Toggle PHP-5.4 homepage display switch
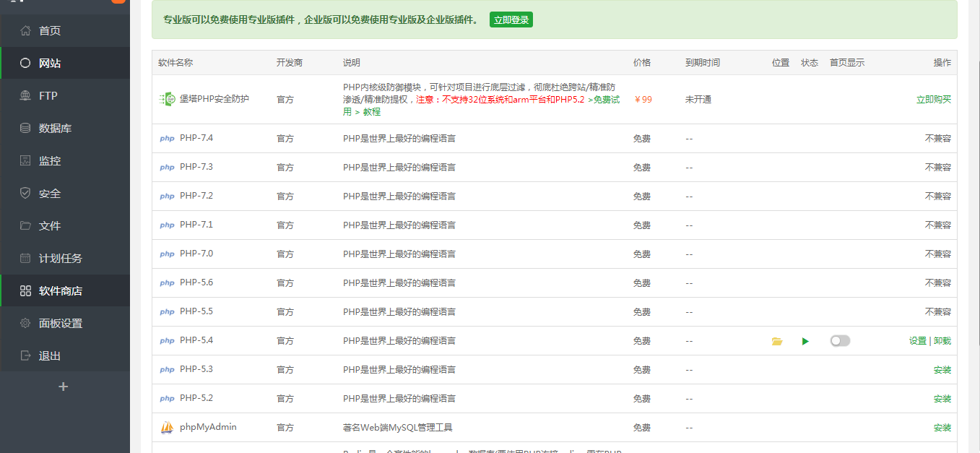Image resolution: width=980 pixels, height=453 pixels. pos(840,340)
